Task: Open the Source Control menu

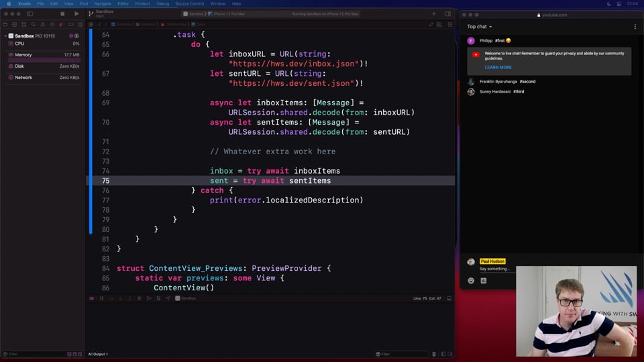Action: pyautogui.click(x=190, y=4)
